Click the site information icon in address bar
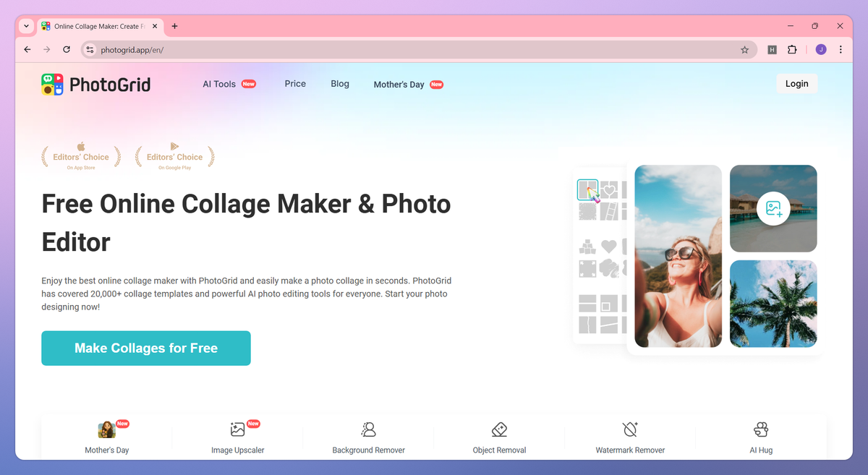 (90, 50)
